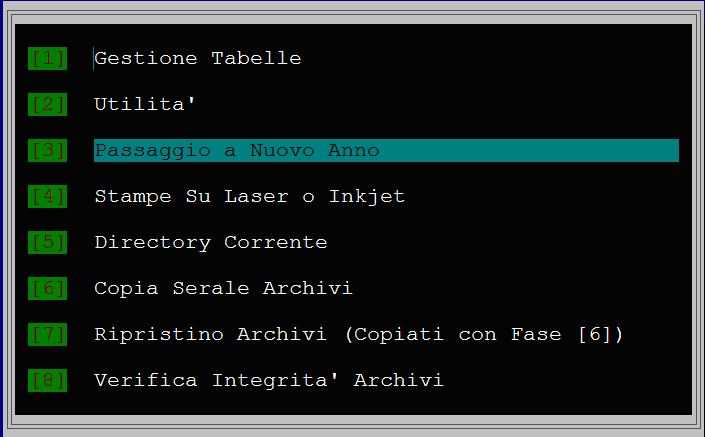Choose Passaggio a Nuovo Anno
This screenshot has height=437, width=705.
tap(237, 151)
